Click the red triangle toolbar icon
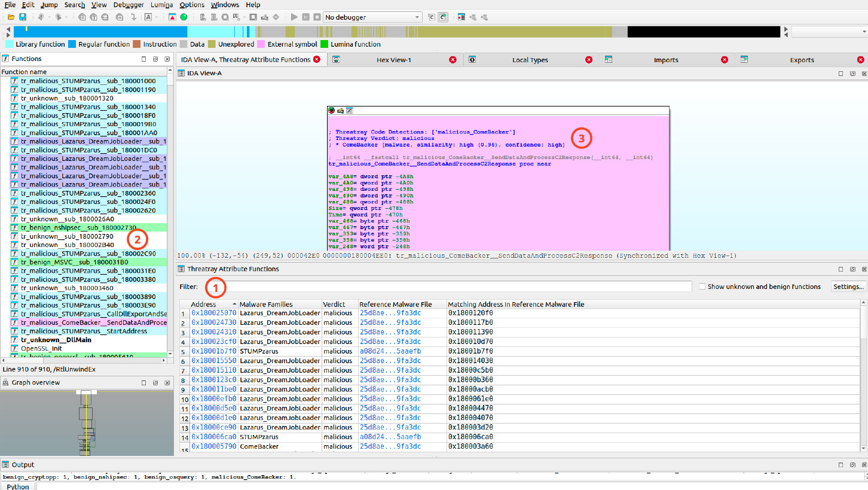 pos(172,17)
